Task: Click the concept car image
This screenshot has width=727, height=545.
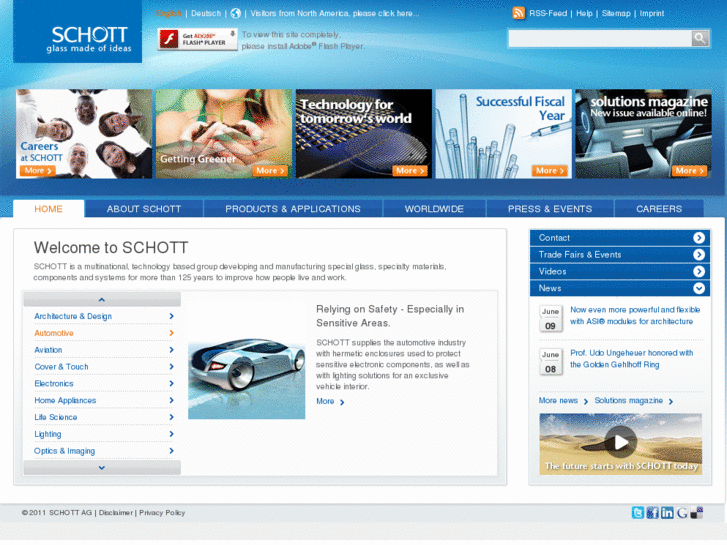Action: coord(246,378)
